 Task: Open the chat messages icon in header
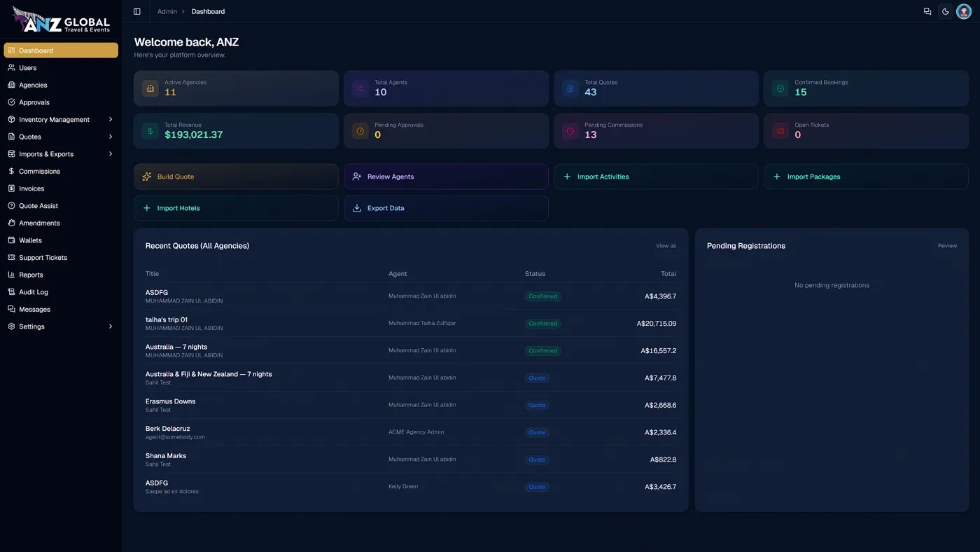point(927,11)
